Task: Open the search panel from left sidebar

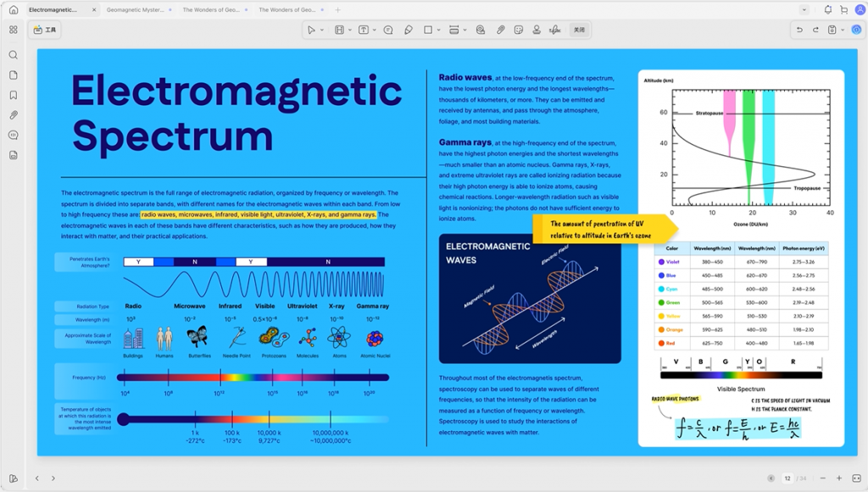Action: [14, 55]
